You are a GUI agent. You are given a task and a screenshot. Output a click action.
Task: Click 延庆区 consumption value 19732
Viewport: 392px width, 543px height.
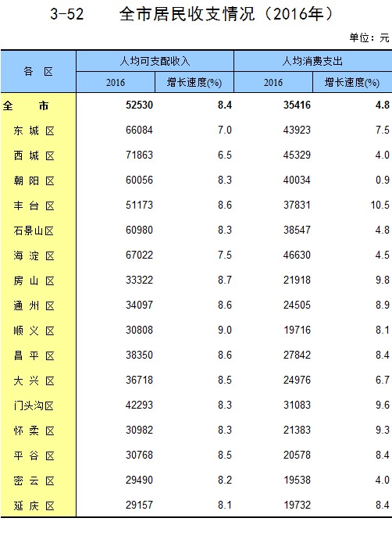point(297,505)
